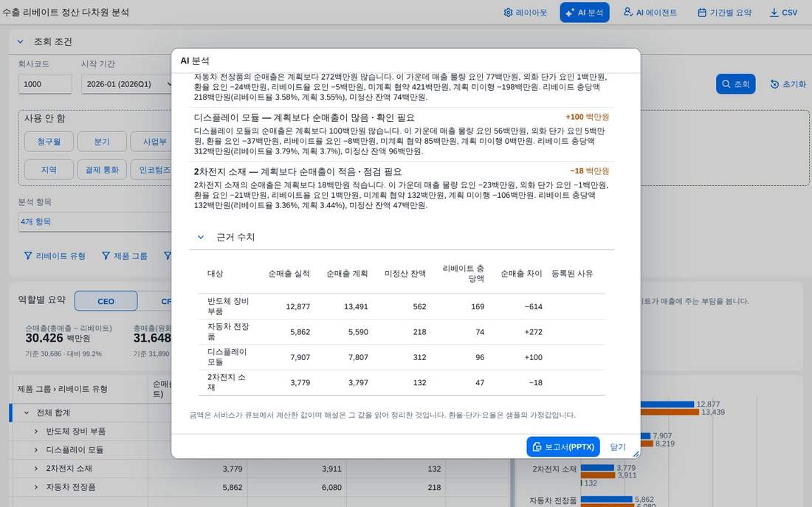Click the 조회 search button
Image resolution: width=812 pixels, height=507 pixels.
pos(735,84)
